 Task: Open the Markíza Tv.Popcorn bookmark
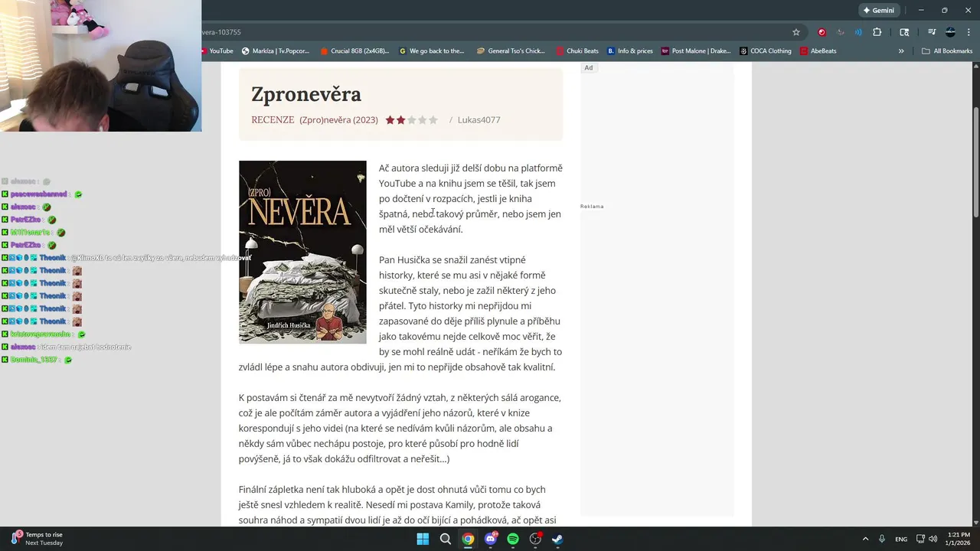coord(276,51)
